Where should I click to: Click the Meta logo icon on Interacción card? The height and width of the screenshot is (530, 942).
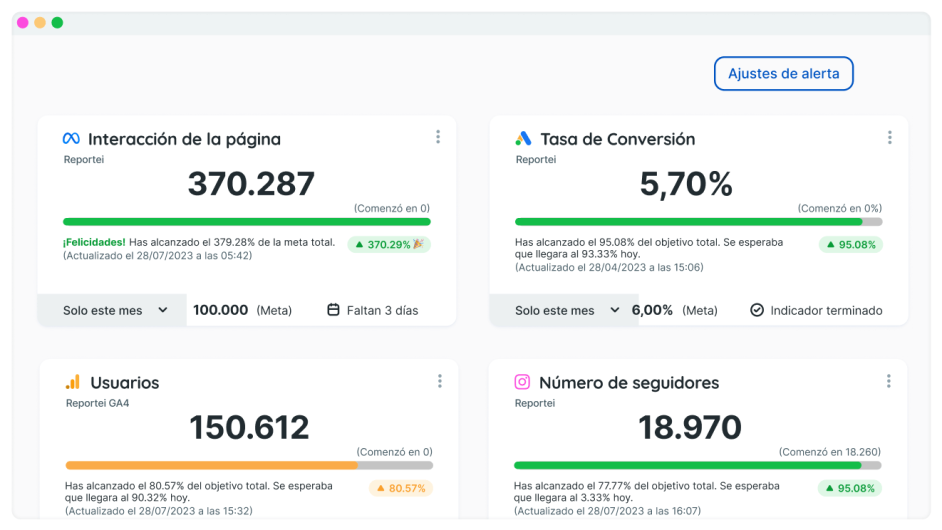click(x=71, y=139)
